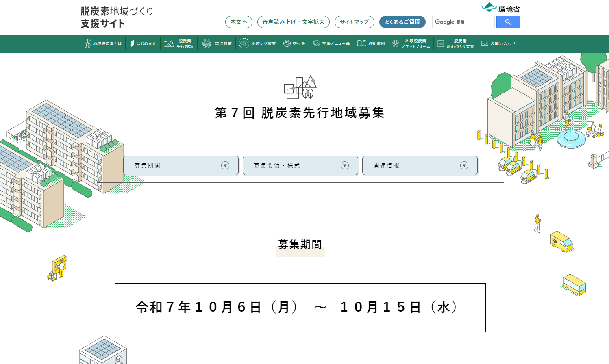
Task: Click the 取組事例 open book icon
Action: coord(362,43)
